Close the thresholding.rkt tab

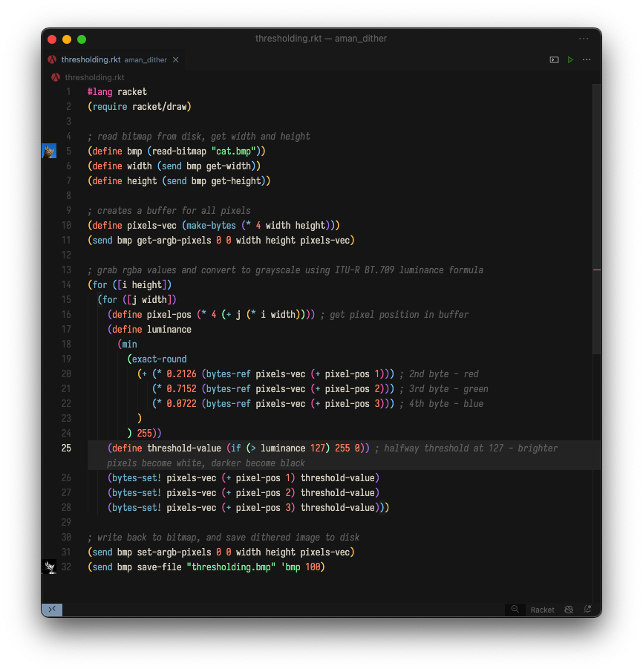click(176, 60)
